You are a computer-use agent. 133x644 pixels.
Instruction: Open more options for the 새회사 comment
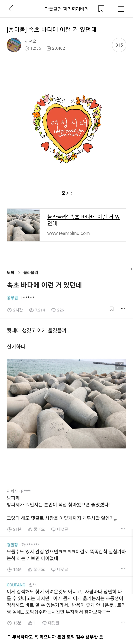pos(123,528)
